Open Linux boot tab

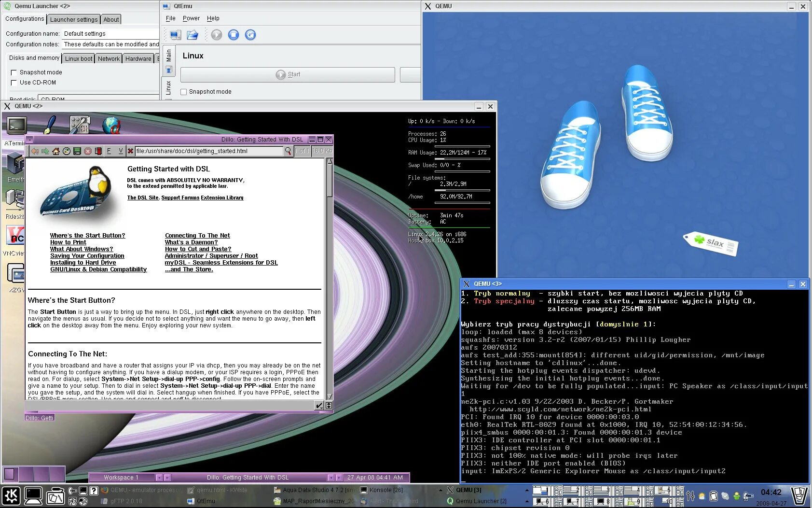(79, 59)
